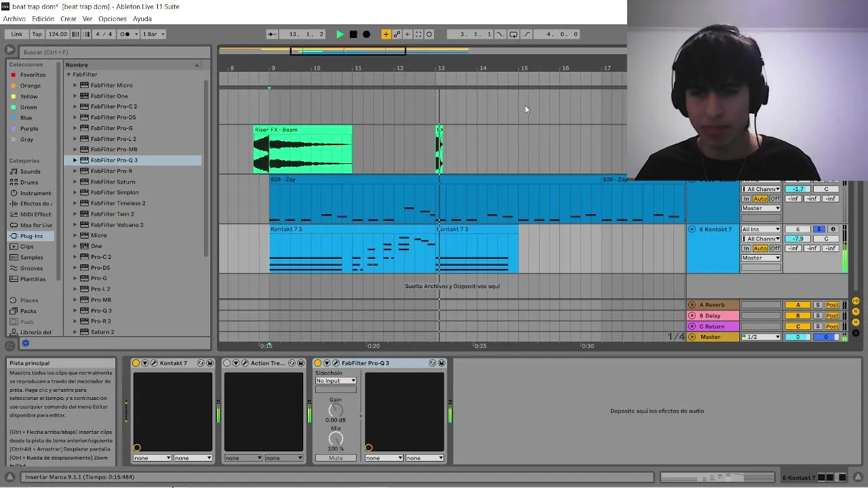Set Kontakt 7 monitor to Off

tap(774, 248)
